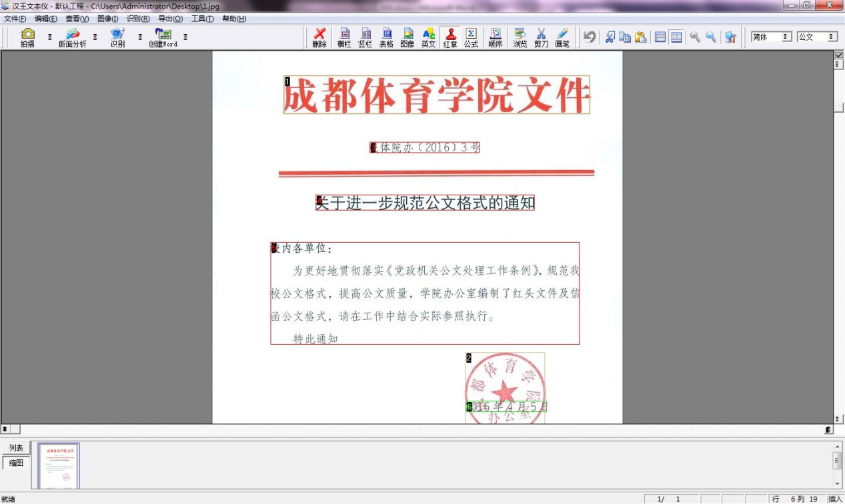Open the 文件(F) menu

15,19
